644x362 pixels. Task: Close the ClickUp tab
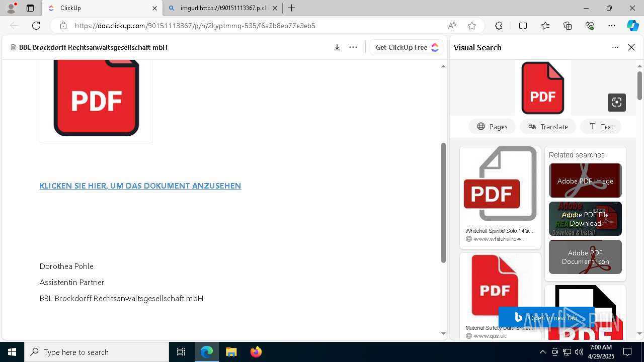pyautogui.click(x=154, y=8)
